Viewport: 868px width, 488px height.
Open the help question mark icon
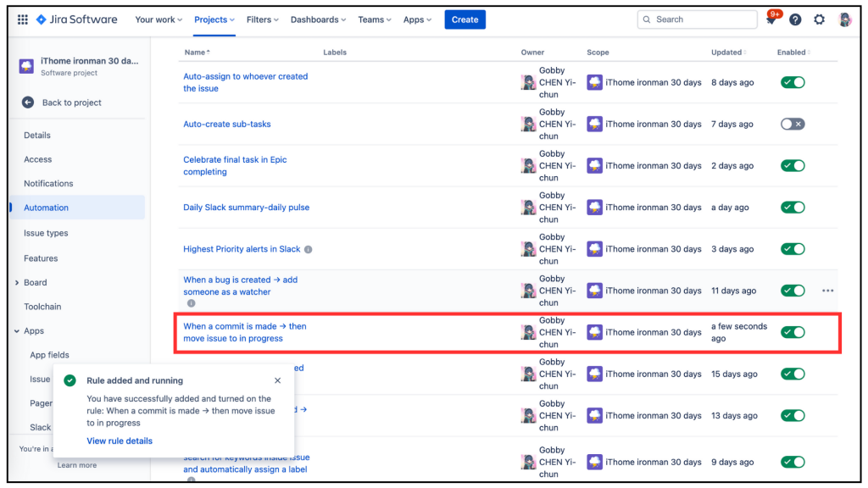tap(795, 19)
